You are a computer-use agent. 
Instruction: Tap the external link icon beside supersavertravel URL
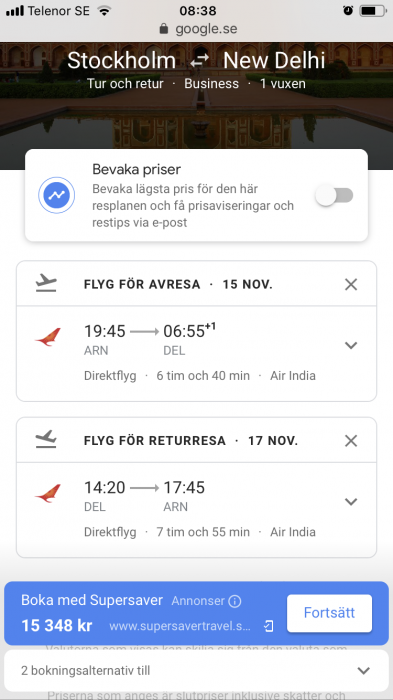(268, 626)
